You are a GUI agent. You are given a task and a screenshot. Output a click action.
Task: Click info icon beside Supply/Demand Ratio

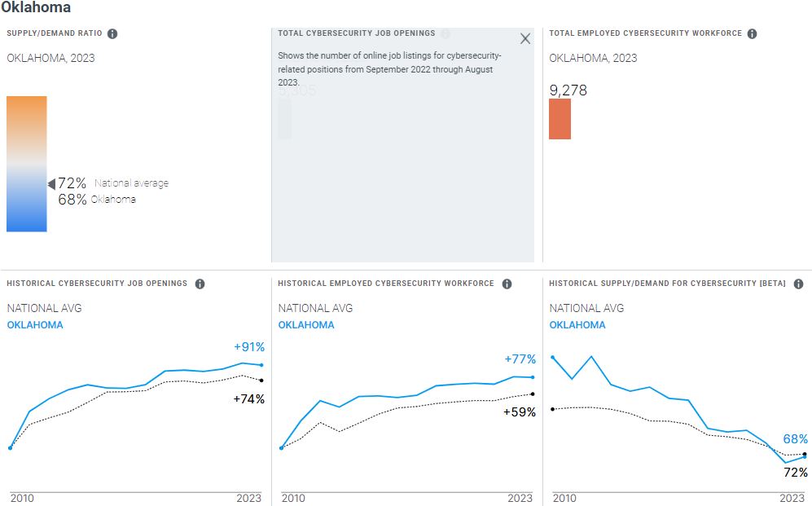tap(112, 33)
